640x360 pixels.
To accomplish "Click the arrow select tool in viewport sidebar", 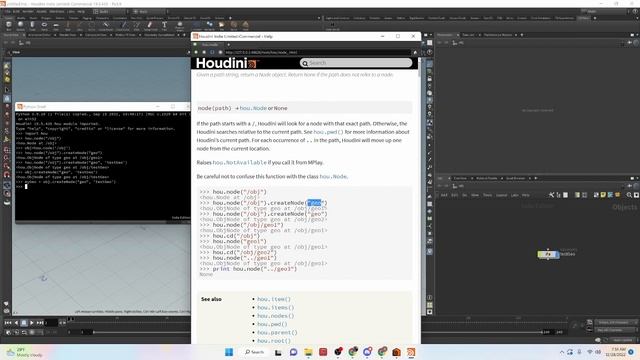I will [7, 90].
